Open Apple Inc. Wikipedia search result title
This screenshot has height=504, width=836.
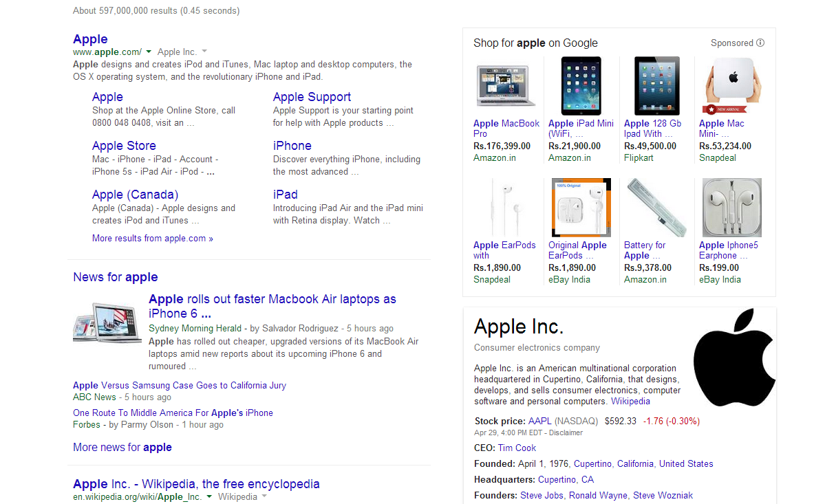coord(196,484)
